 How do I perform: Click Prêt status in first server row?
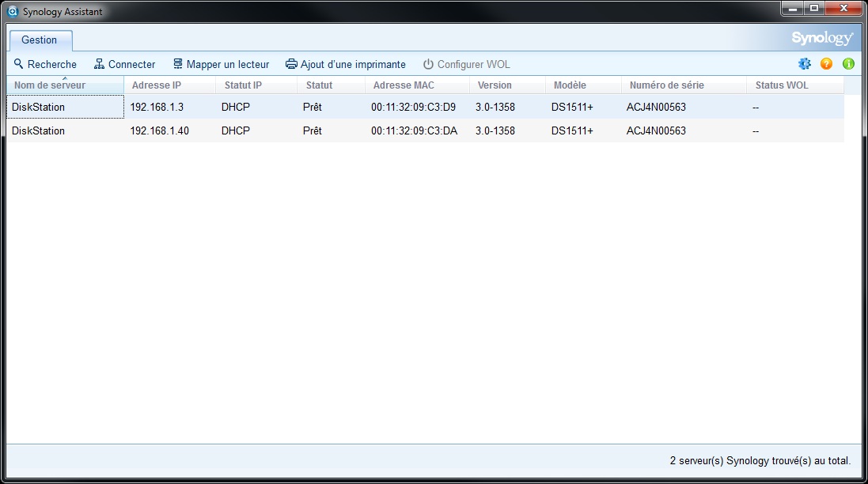(x=313, y=107)
